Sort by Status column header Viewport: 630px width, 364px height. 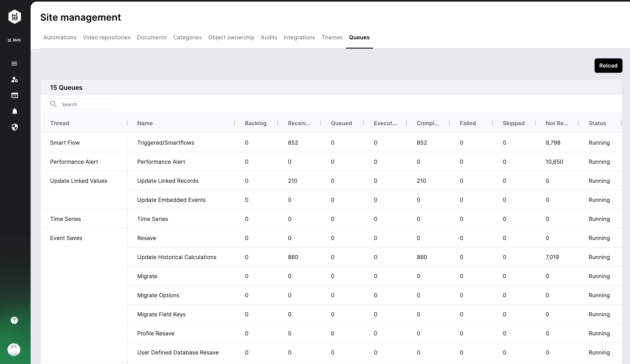[597, 123]
